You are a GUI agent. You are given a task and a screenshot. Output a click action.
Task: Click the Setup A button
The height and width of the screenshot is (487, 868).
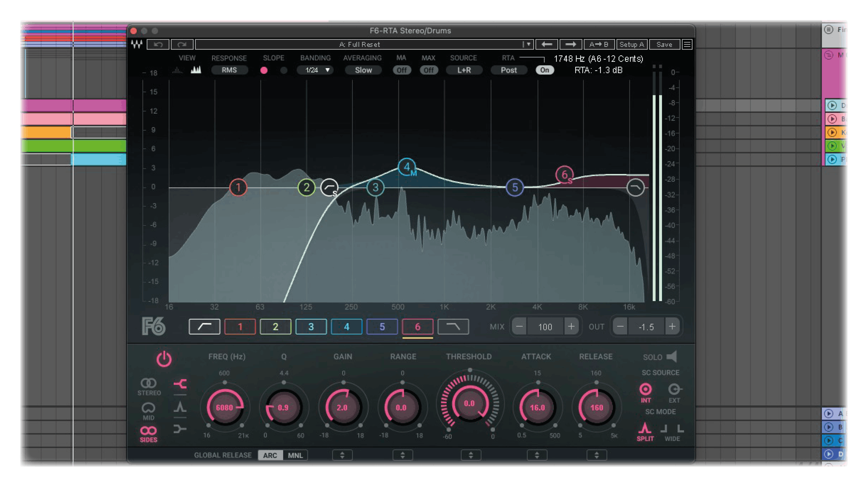(631, 44)
